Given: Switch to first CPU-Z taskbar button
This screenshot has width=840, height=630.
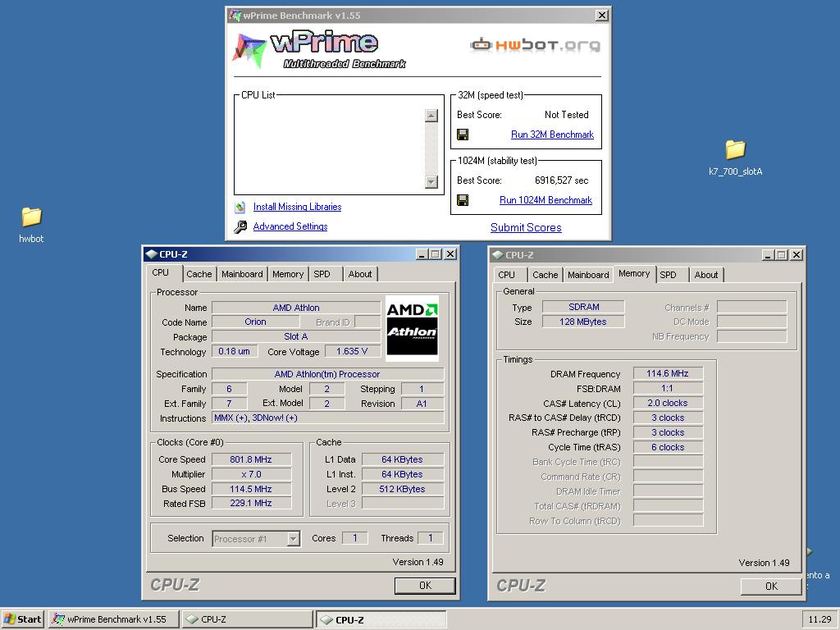Looking at the screenshot, I should [248, 619].
